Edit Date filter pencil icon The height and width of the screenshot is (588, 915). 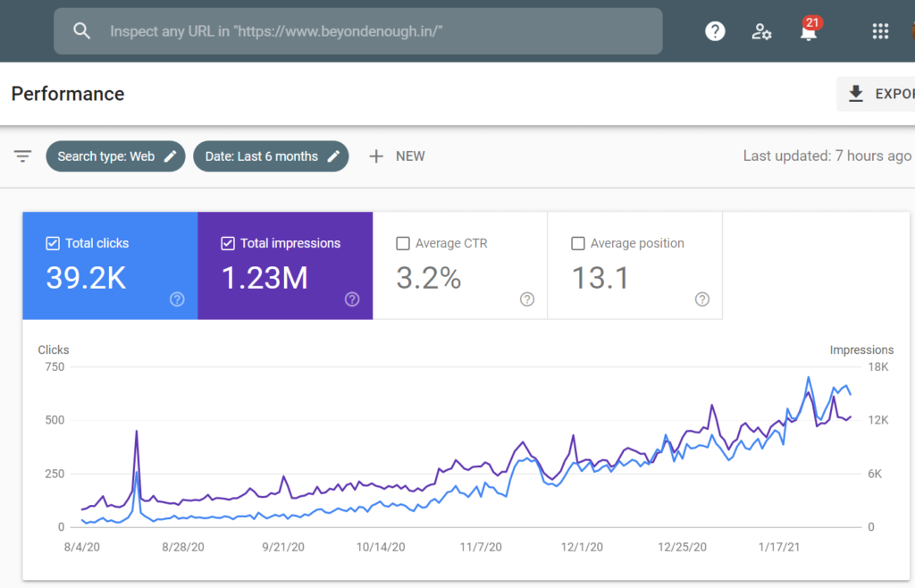[333, 156]
